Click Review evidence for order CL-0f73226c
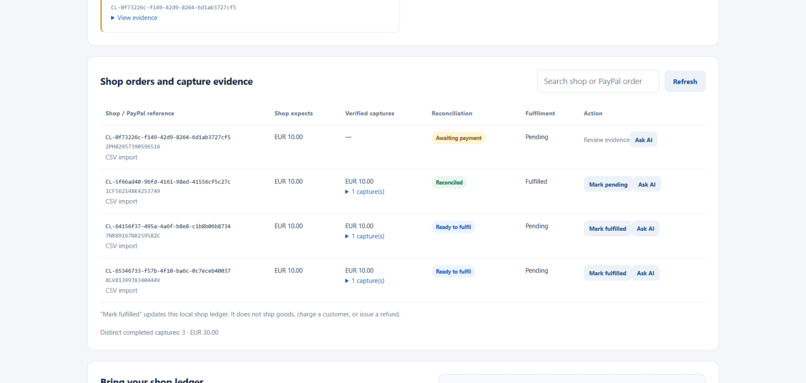 (606, 140)
